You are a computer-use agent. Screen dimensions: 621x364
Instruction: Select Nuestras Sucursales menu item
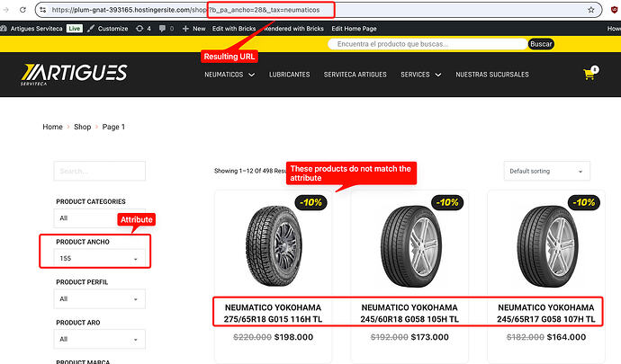click(492, 74)
